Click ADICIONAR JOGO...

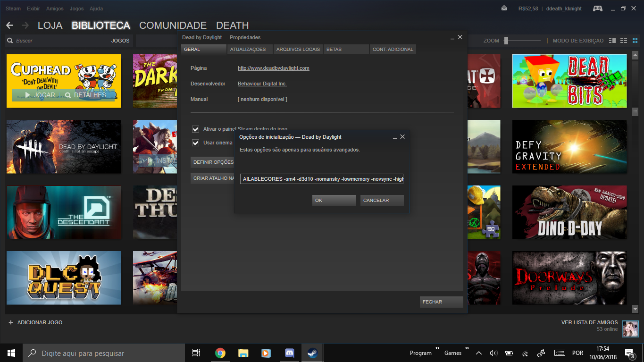(x=42, y=322)
